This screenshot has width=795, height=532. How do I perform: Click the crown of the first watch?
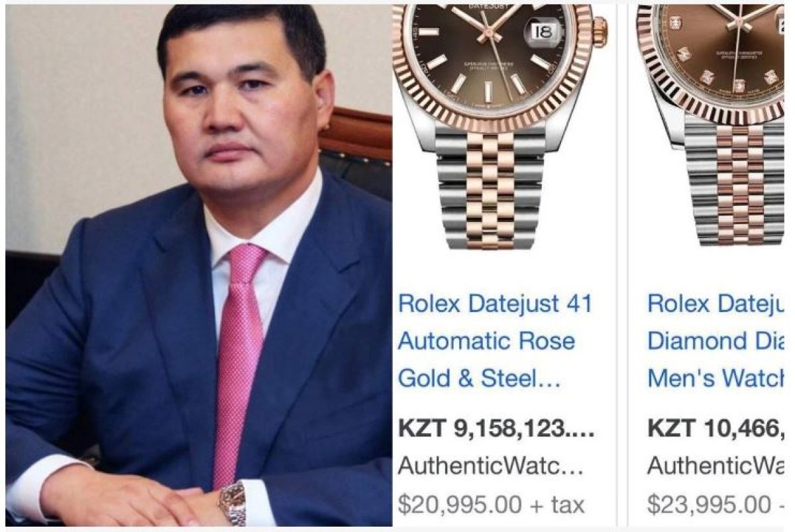click(600, 30)
